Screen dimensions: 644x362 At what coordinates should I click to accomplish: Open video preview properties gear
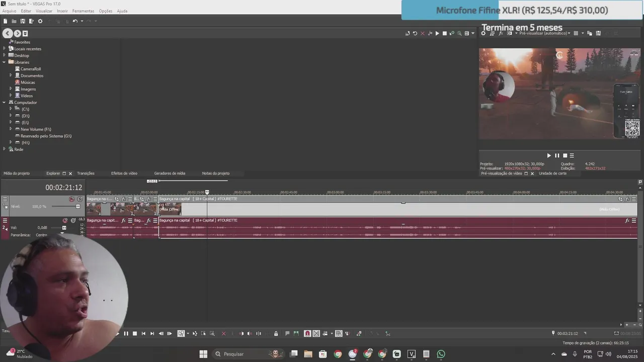[484, 33]
